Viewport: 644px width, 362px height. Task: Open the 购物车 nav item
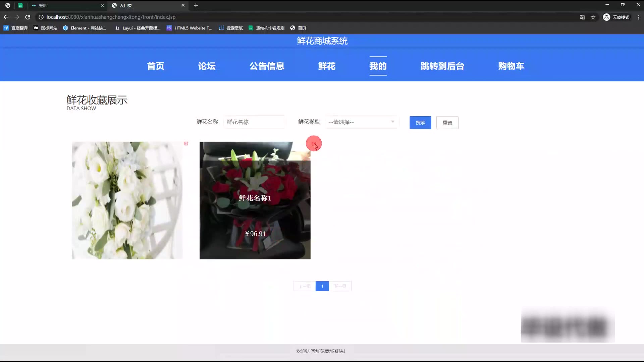pos(511,66)
